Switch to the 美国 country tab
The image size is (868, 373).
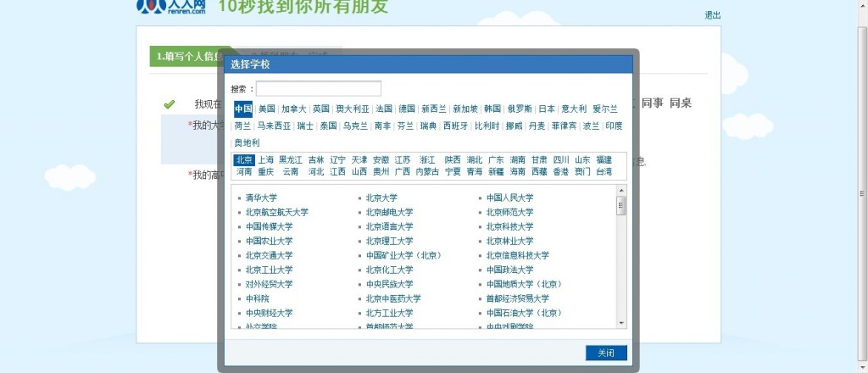tap(267, 109)
